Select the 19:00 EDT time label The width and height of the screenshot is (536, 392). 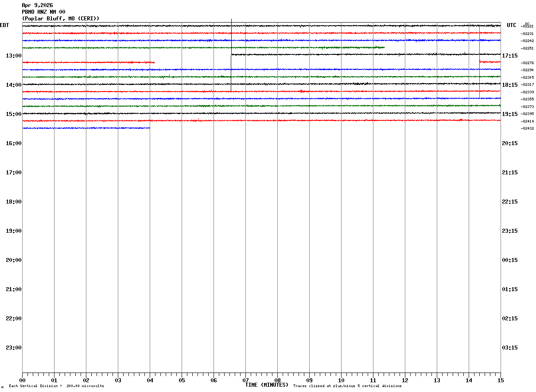[14, 231]
